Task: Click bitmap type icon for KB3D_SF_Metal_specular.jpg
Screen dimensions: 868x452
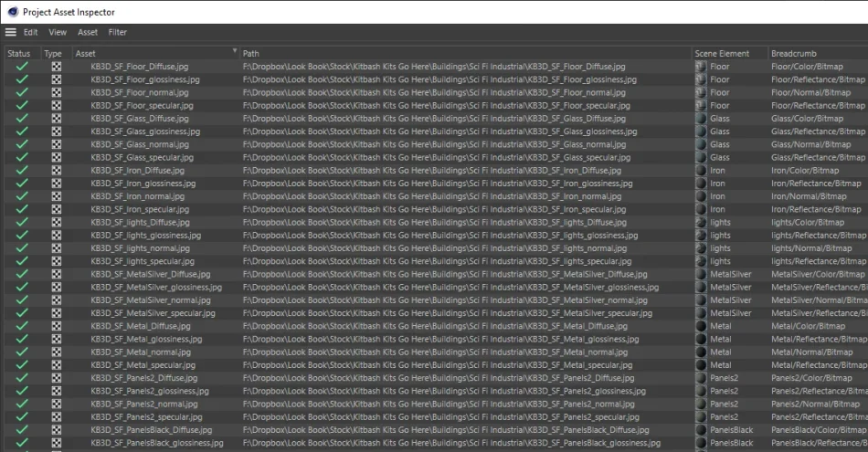Action: pyautogui.click(x=57, y=365)
